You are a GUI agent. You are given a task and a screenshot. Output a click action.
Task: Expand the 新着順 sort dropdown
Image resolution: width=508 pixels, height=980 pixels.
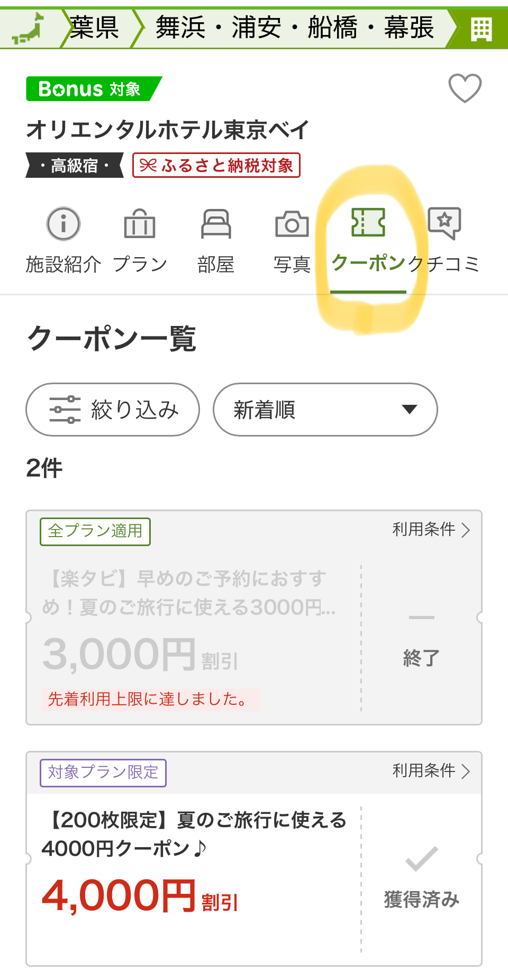click(325, 410)
